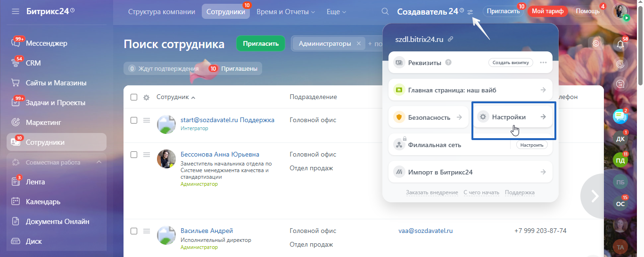Open Мой тариф button
The width and height of the screenshot is (644, 257).
pos(547,11)
